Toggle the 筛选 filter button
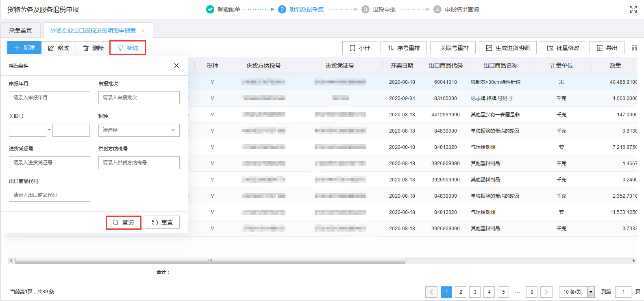 pos(128,48)
